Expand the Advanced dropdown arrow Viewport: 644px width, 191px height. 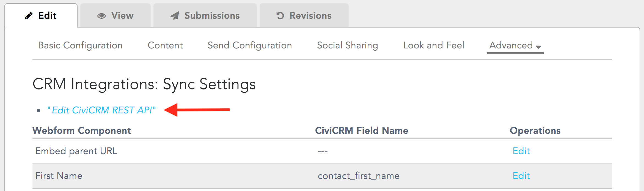(538, 47)
